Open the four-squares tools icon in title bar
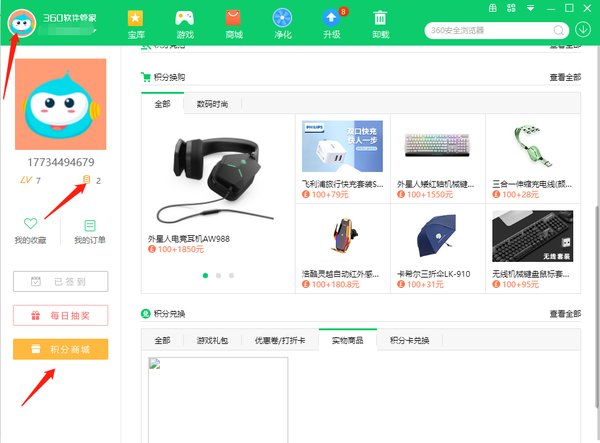Image resolution: width=600 pixels, height=443 pixels. (x=511, y=8)
